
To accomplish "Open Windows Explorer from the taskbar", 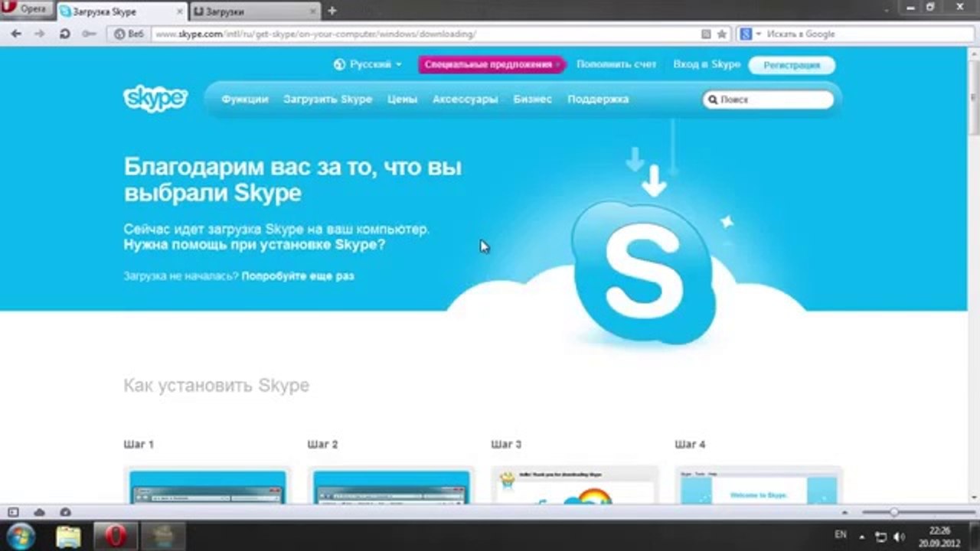I will [x=69, y=536].
